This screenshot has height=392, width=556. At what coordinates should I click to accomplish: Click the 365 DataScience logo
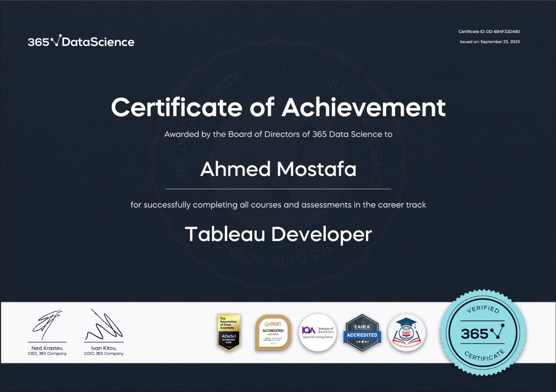(81, 41)
